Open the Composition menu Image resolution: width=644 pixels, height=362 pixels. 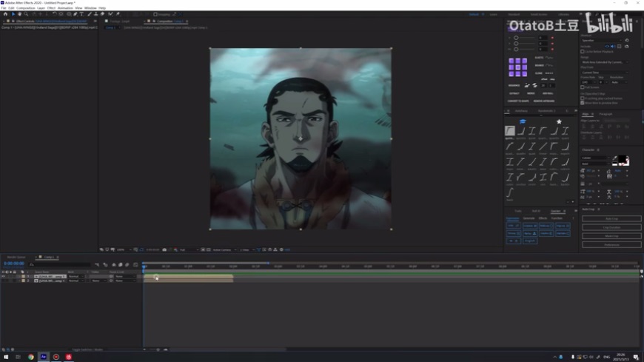pos(25,8)
